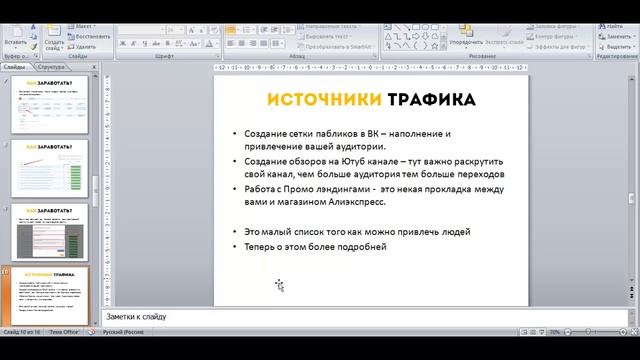Click Заливка фигуры shape fill swatch
Image resolution: width=640 pixels, height=360 pixels.
(x=531, y=27)
